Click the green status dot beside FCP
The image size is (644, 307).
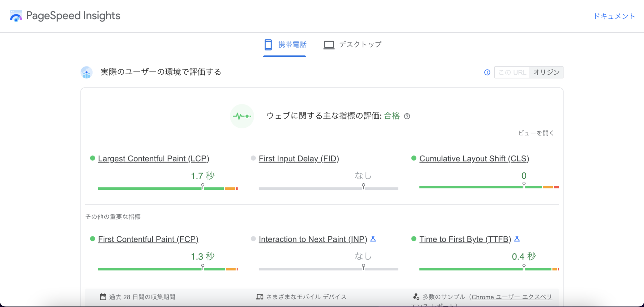coord(93,239)
